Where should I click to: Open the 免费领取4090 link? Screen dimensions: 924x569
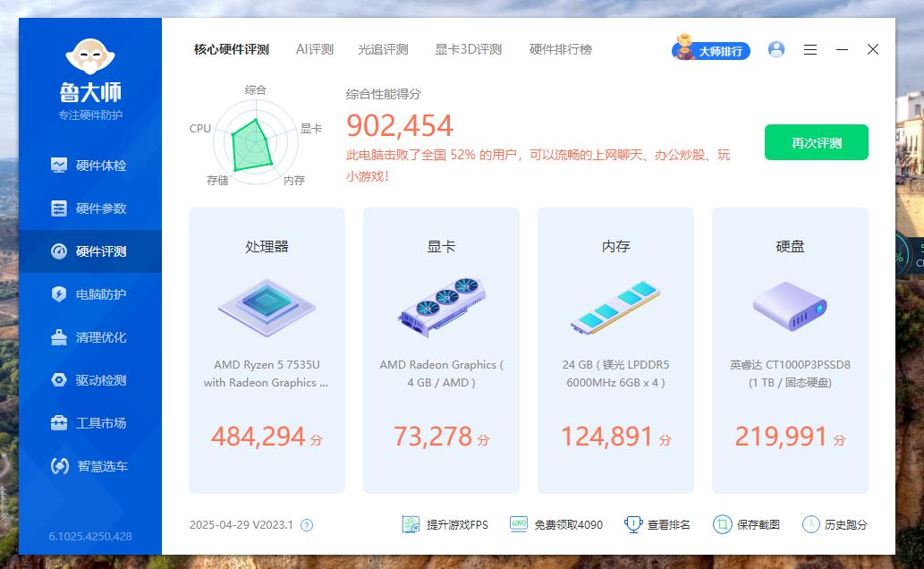[569, 525]
